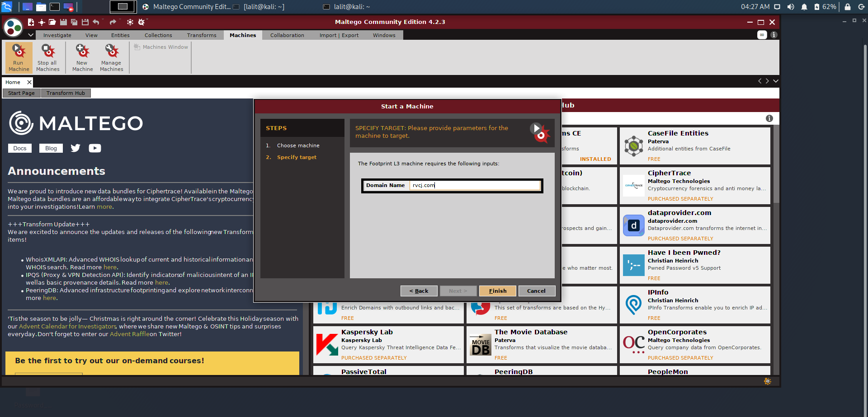Select the PeopleMon hub item title

pyautogui.click(x=668, y=371)
